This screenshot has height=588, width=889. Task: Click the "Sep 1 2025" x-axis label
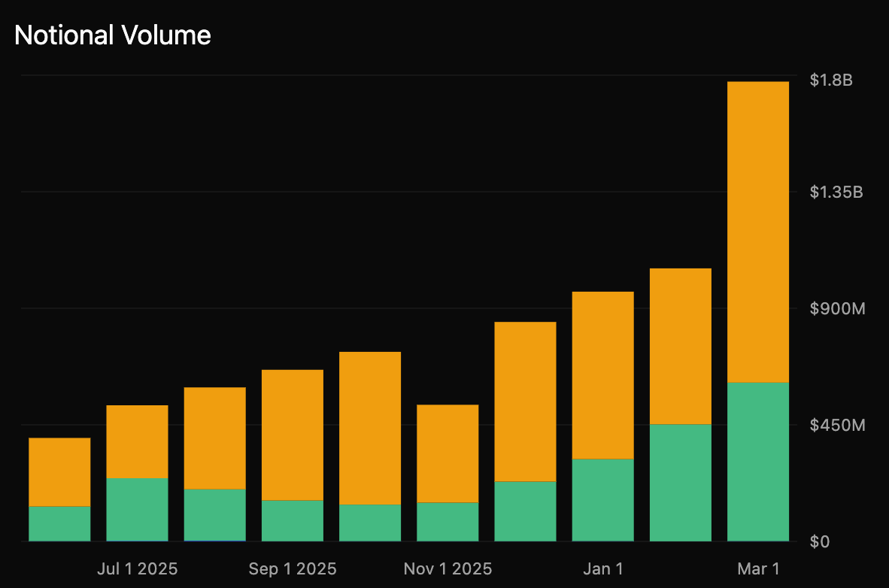[x=293, y=568]
